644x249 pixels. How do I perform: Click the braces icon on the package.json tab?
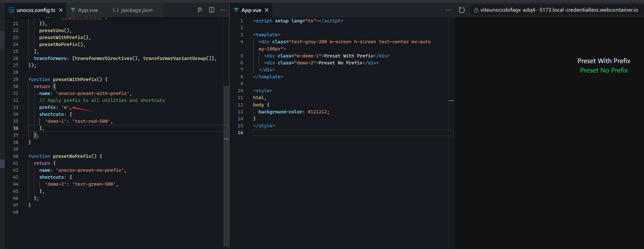pos(116,10)
